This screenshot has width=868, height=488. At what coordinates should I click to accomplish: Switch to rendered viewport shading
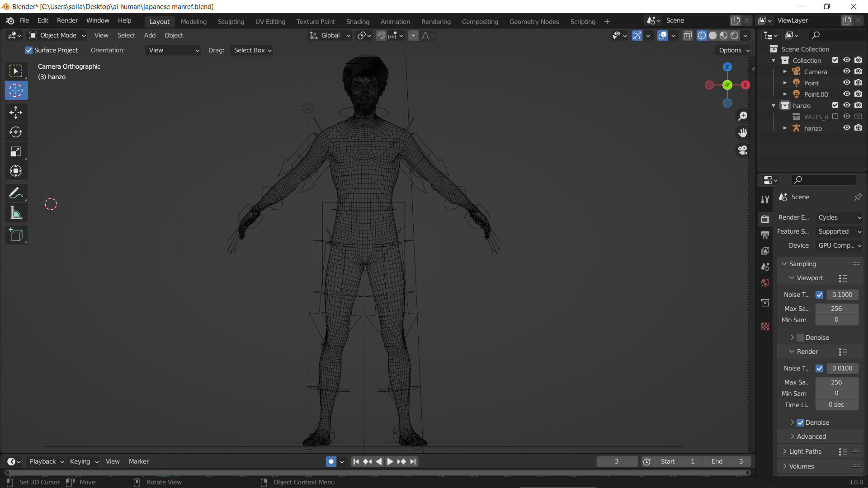point(735,35)
